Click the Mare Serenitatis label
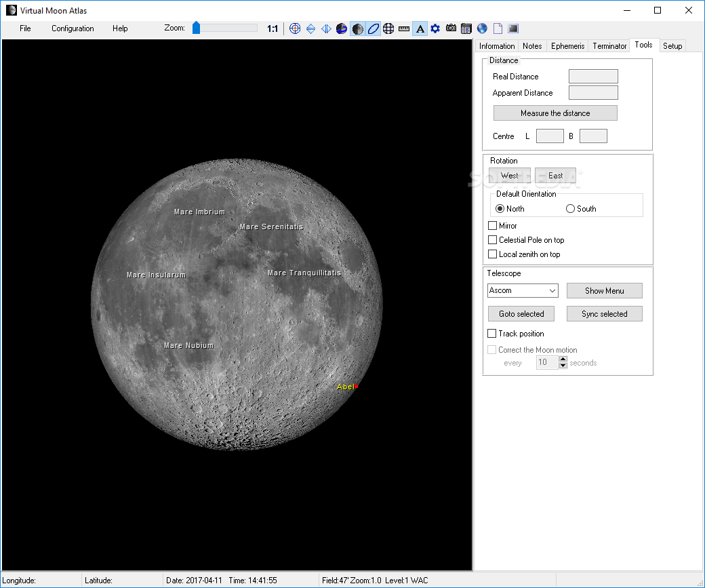This screenshot has width=705, height=588. pos(272,227)
